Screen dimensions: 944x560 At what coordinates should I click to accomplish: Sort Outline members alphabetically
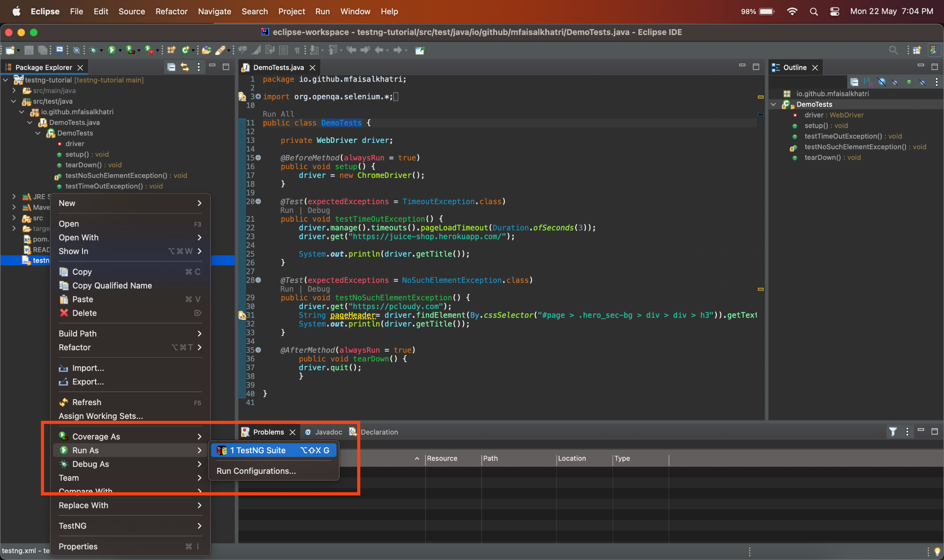tap(868, 82)
